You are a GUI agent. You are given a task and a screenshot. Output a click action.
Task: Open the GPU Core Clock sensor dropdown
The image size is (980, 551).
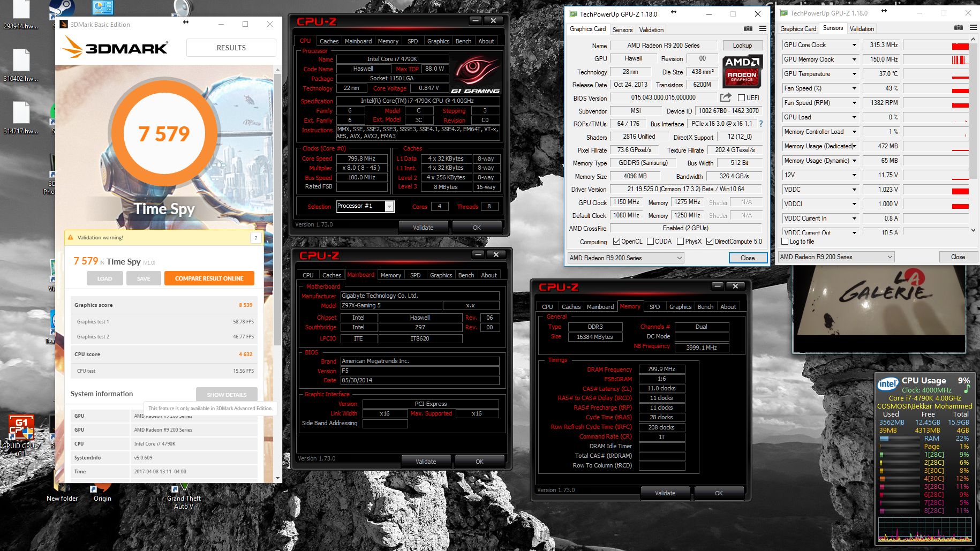tap(854, 45)
